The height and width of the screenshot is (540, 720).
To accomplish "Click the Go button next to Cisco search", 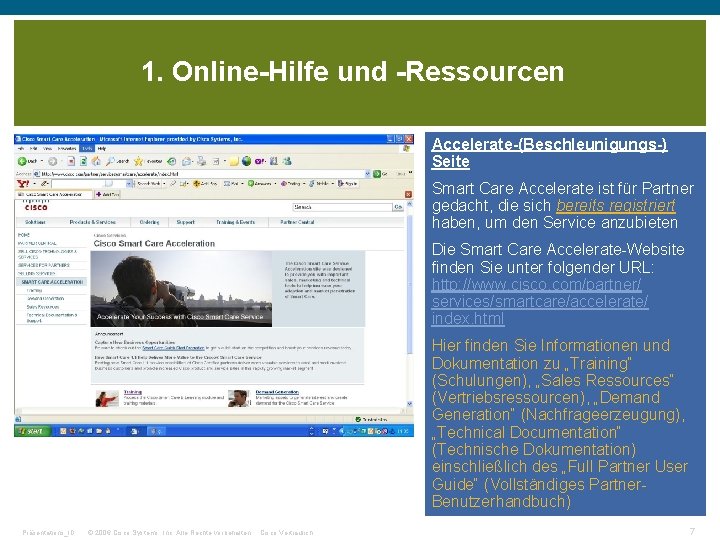I will tap(398, 207).
